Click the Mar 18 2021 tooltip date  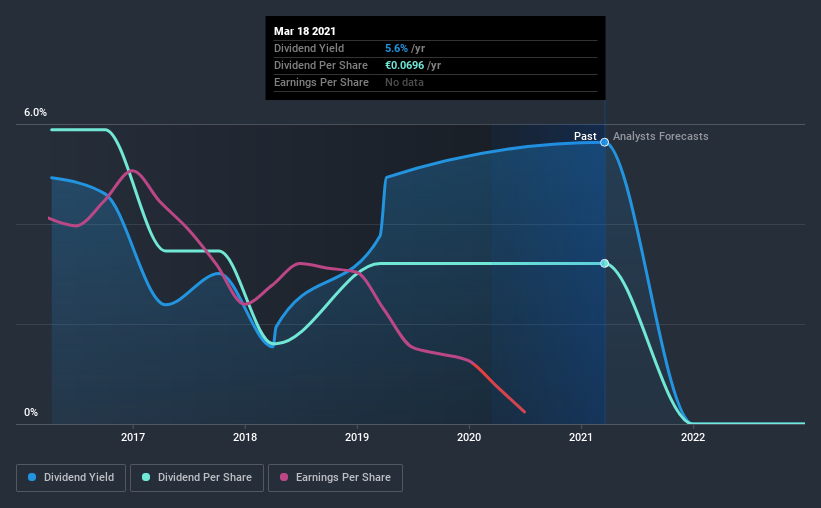point(305,31)
